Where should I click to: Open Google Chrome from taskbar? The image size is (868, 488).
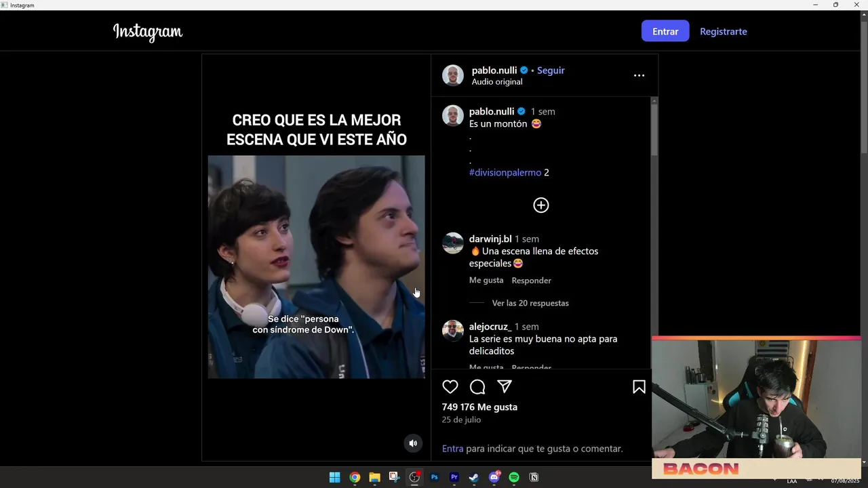click(x=355, y=477)
